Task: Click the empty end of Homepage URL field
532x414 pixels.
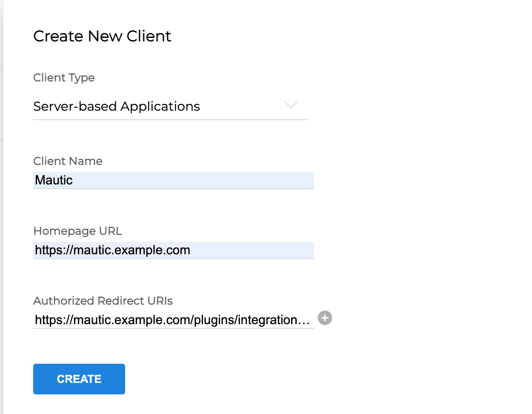Action: 264,250
